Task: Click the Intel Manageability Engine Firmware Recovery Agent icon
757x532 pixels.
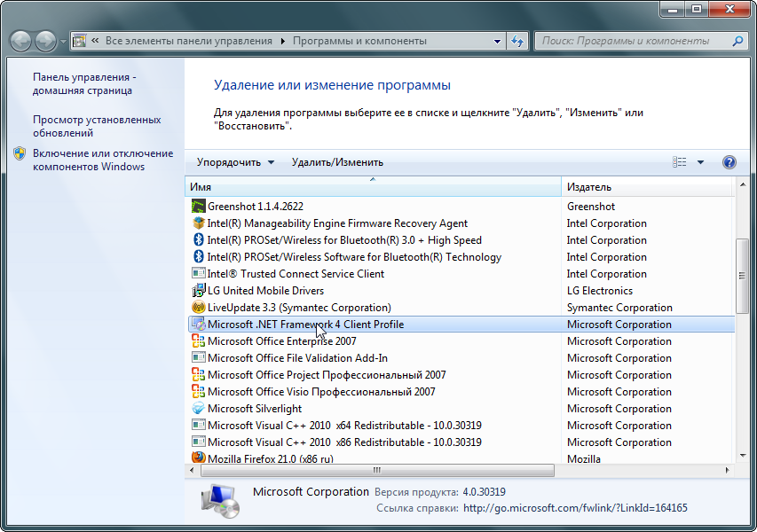Action: [199, 223]
